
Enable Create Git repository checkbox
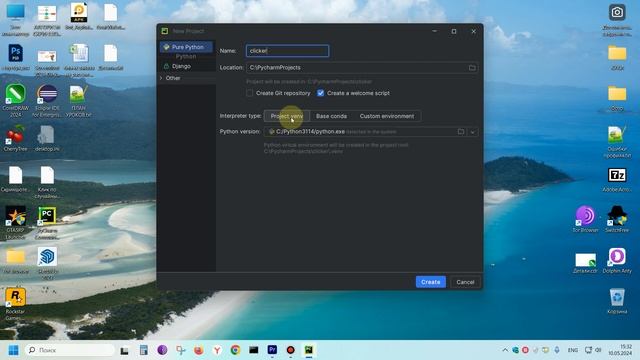pos(249,93)
